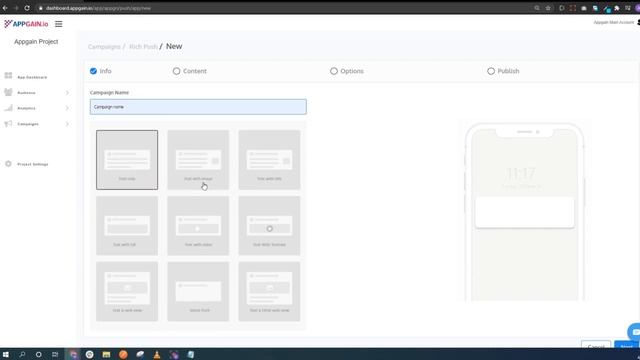Expand the Analytics sidebar chevron
This screenshot has width=640, height=360.
pos(67,108)
